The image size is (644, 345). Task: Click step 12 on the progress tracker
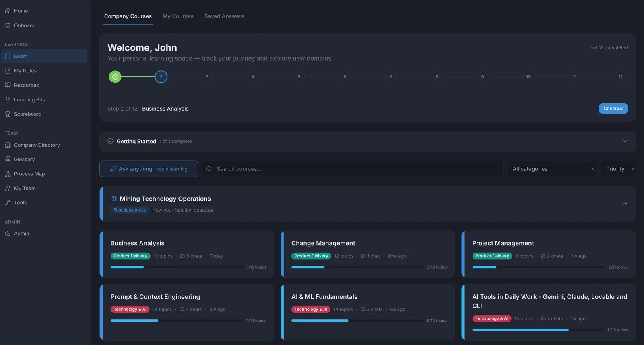point(620,77)
